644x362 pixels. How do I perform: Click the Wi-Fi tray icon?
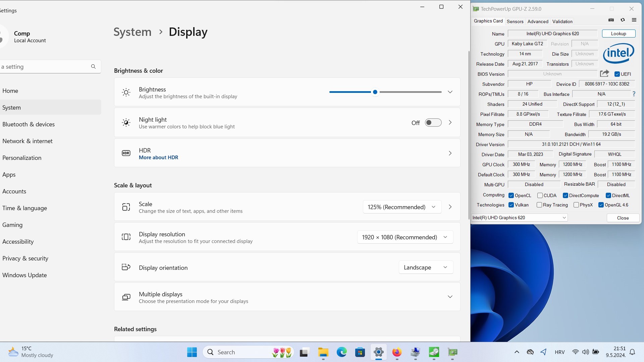[x=575, y=352]
